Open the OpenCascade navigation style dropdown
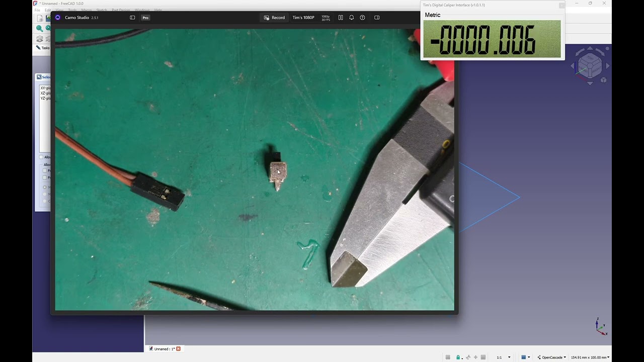 (551, 357)
